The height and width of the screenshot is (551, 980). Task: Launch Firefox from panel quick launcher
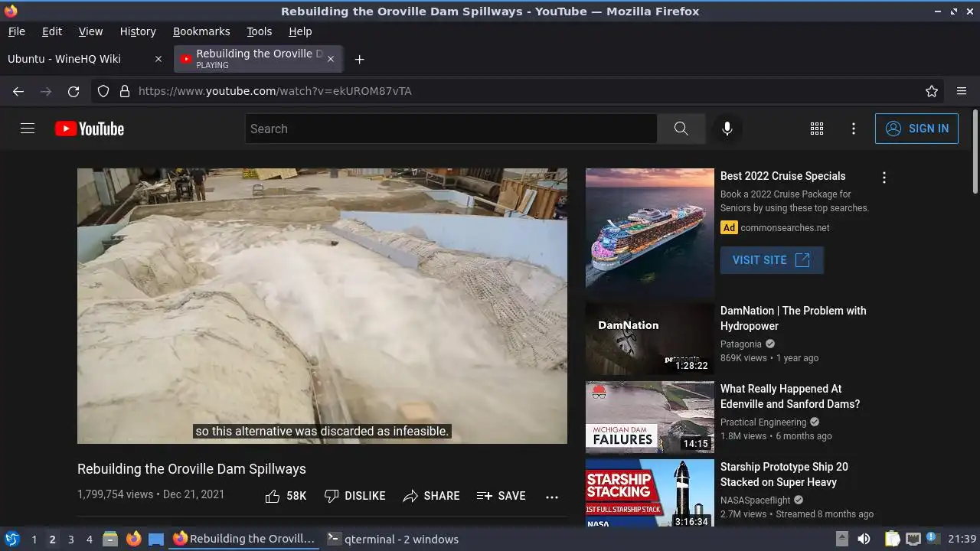133,539
